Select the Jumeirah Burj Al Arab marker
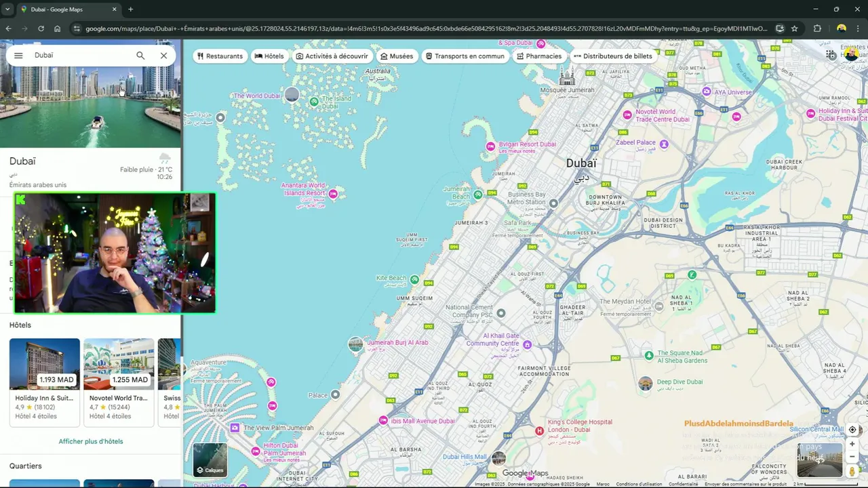The image size is (868, 488). coord(355,344)
